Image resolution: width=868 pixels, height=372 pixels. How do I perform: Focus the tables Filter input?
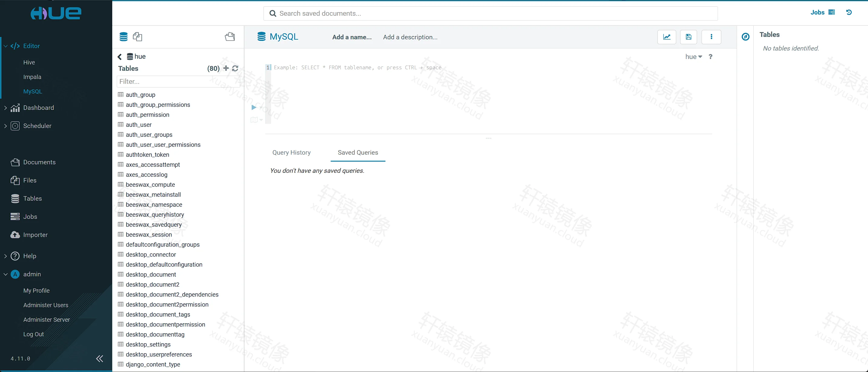tap(178, 82)
